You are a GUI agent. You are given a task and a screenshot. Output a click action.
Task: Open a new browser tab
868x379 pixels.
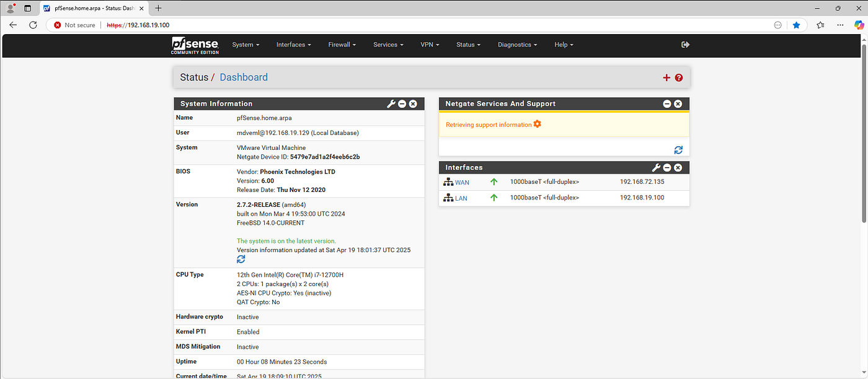point(158,8)
